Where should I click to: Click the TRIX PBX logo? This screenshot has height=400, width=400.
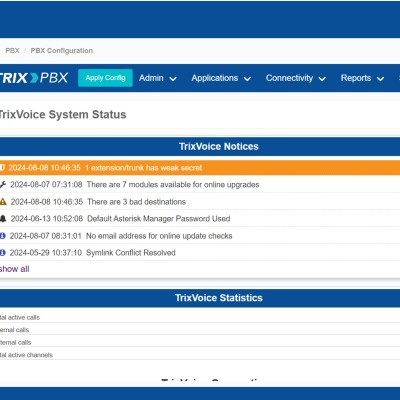[33, 78]
